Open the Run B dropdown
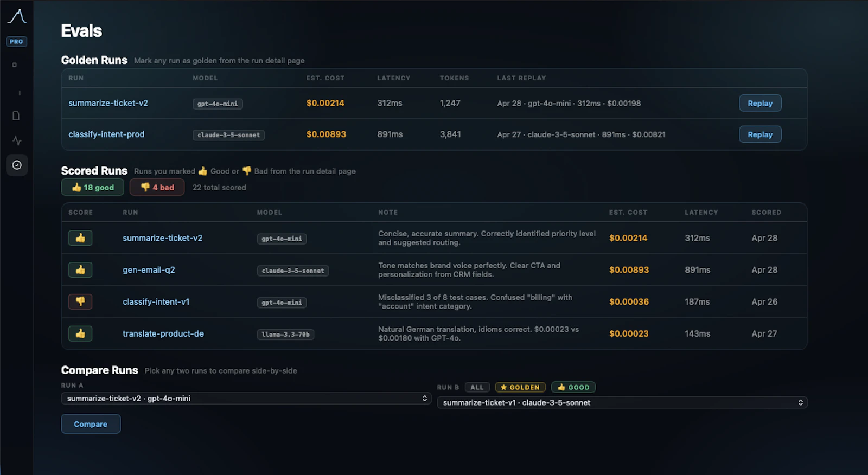Image resolution: width=868 pixels, height=475 pixels. (x=622, y=402)
